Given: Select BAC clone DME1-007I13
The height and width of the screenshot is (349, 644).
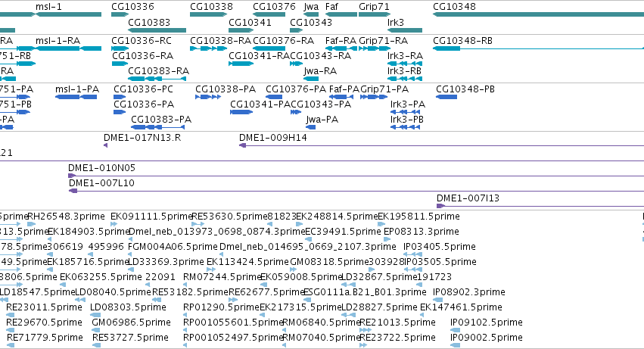Looking at the screenshot, I should point(540,206).
